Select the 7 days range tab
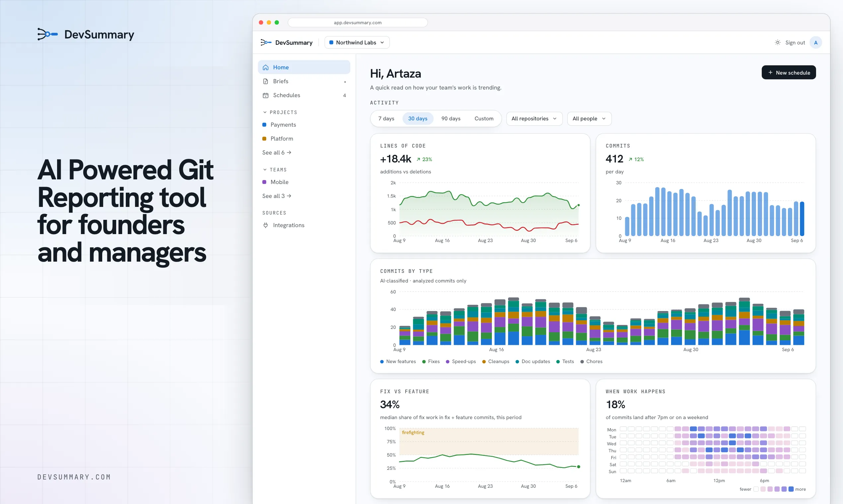 click(386, 118)
